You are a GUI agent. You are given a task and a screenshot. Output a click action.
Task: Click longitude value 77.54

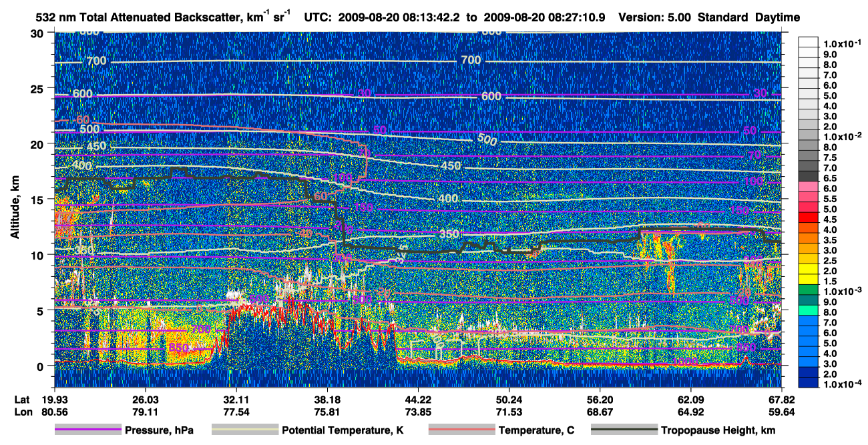pyautogui.click(x=236, y=412)
